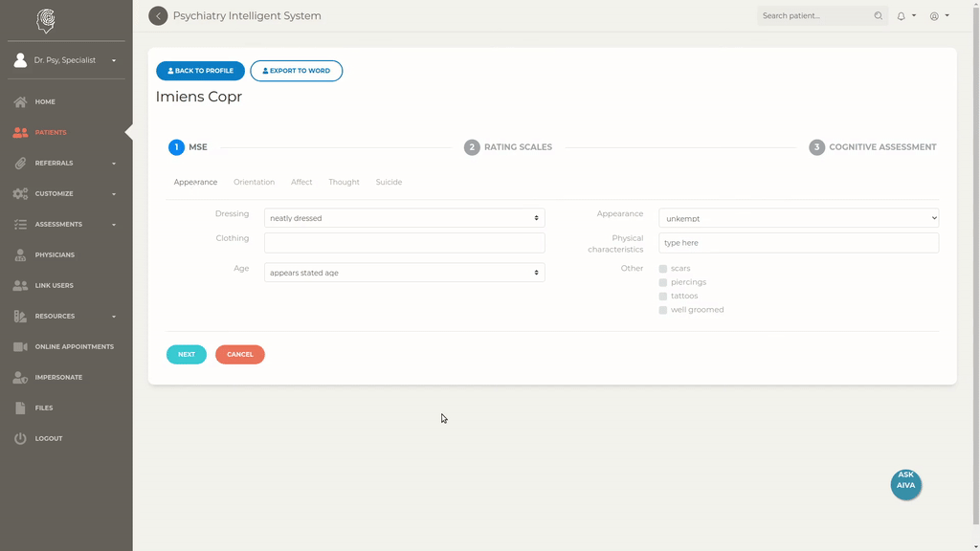Open the Dressing dropdown
Image resolution: width=980 pixels, height=551 pixels.
404,218
